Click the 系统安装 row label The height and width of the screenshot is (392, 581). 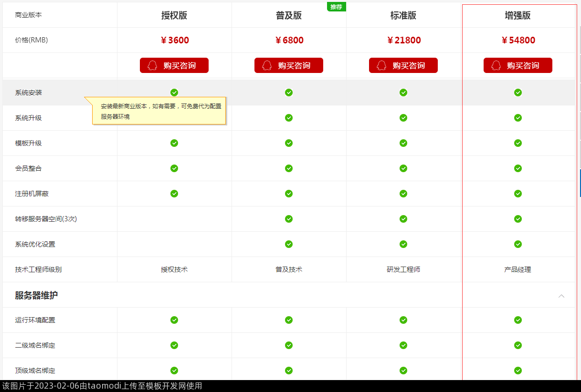(x=29, y=93)
